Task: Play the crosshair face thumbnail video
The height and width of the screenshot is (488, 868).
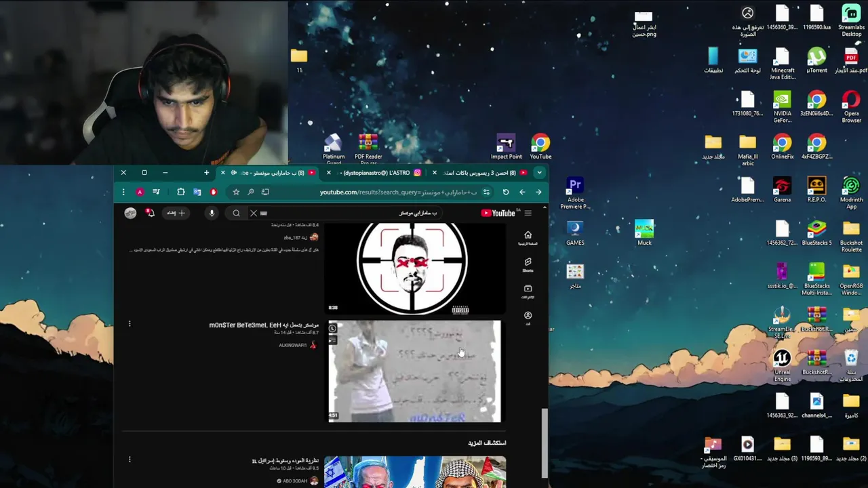Action: pos(414,269)
